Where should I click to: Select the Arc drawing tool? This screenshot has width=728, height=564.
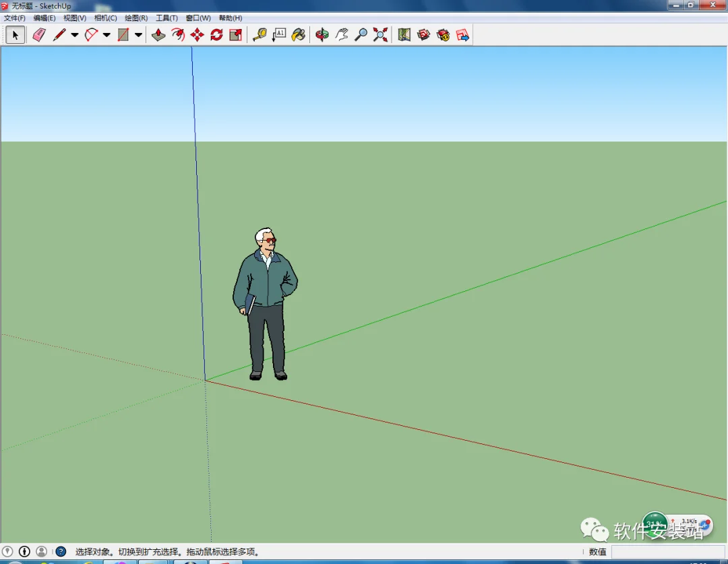(92, 35)
